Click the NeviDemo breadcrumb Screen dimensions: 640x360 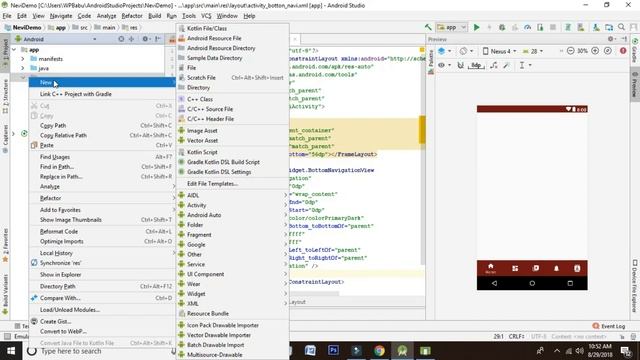(23, 27)
